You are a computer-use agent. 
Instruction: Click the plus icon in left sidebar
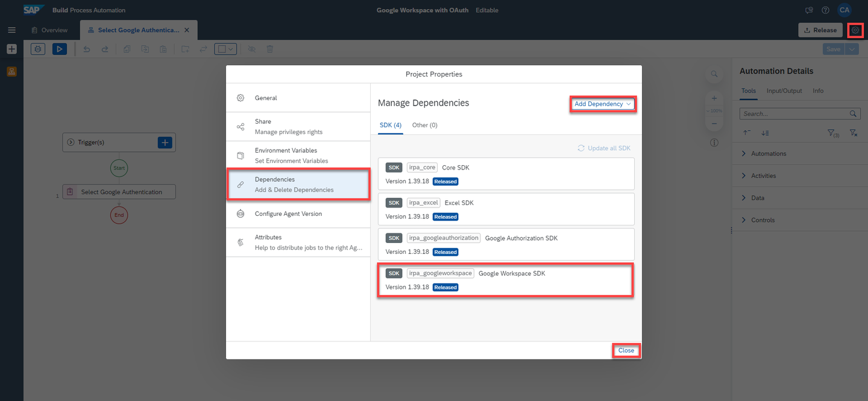(11, 49)
